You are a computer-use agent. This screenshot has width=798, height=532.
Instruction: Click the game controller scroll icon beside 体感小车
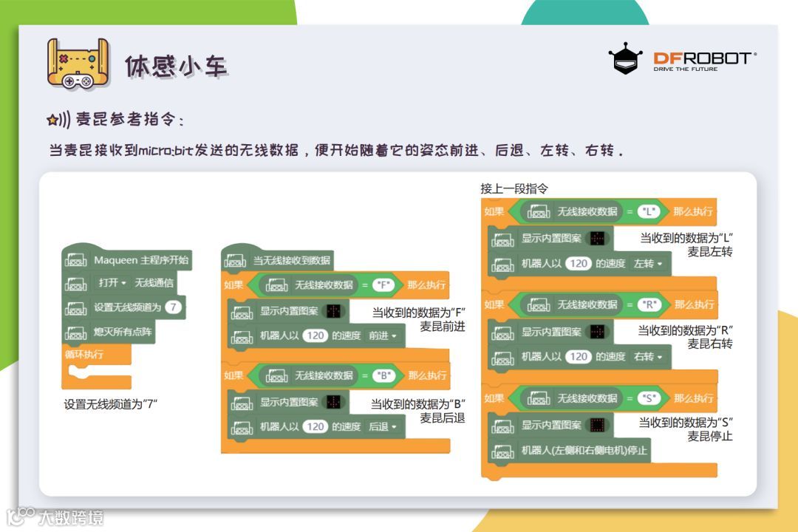[78, 64]
